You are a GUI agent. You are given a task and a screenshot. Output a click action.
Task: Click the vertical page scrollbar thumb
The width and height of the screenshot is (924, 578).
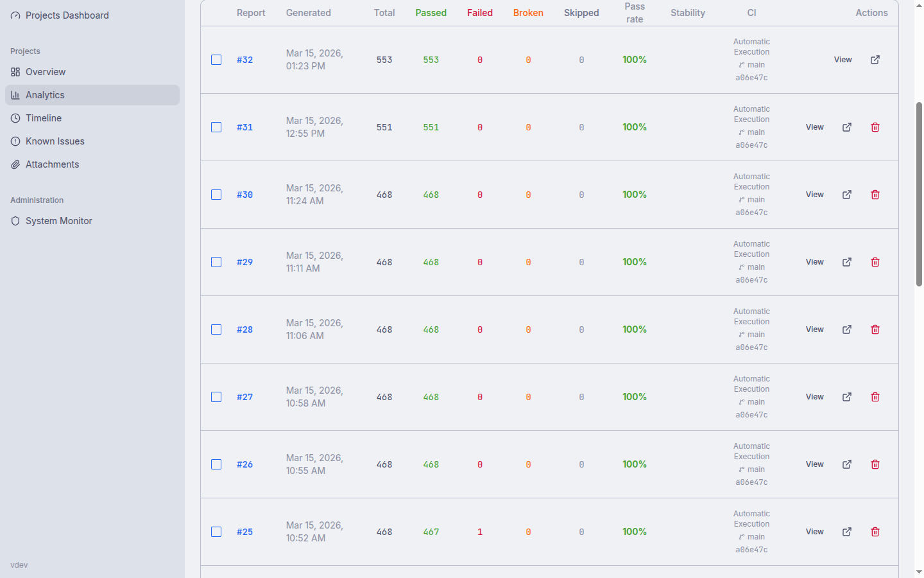point(919,194)
